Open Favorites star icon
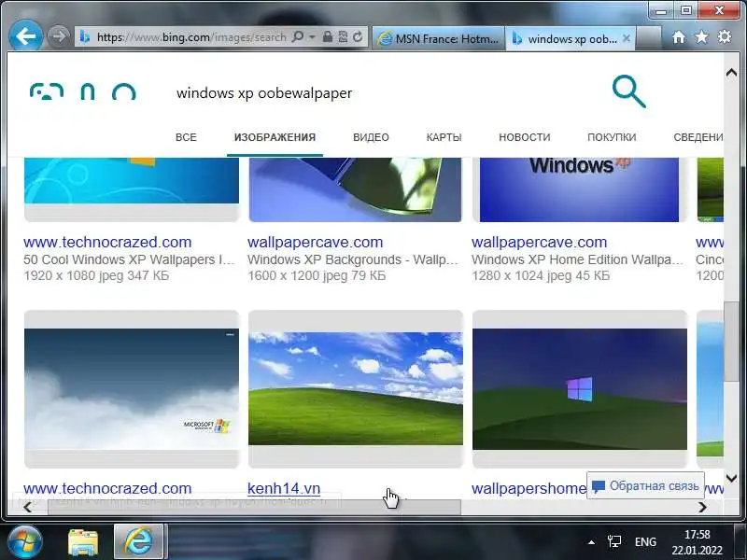 pyautogui.click(x=701, y=37)
